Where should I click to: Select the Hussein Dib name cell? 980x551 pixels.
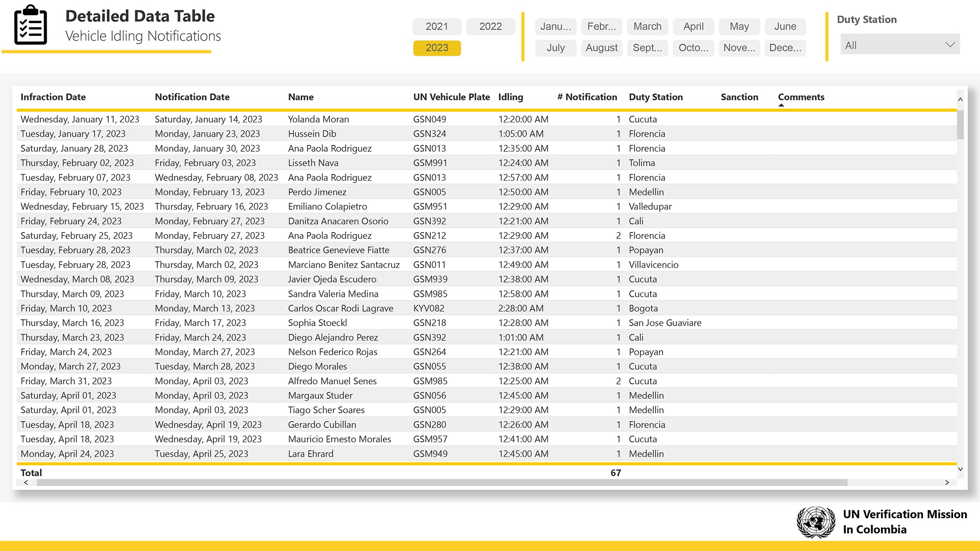pos(312,134)
